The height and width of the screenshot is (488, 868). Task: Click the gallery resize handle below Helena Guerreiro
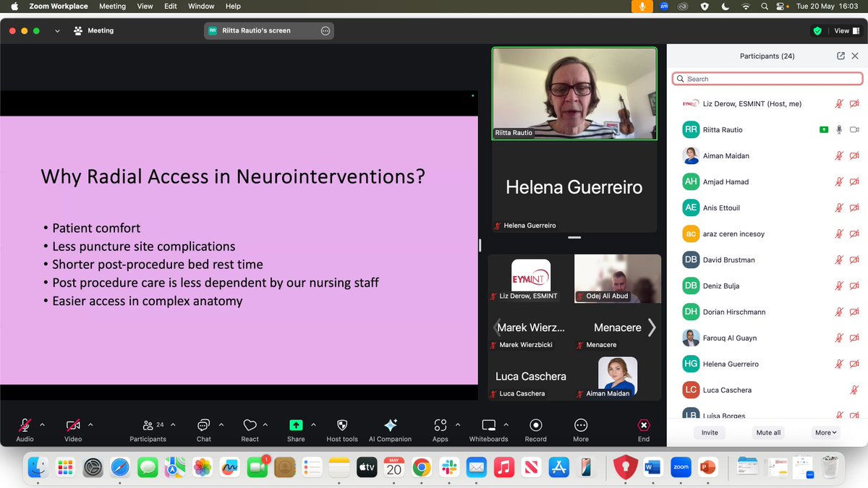[574, 237]
